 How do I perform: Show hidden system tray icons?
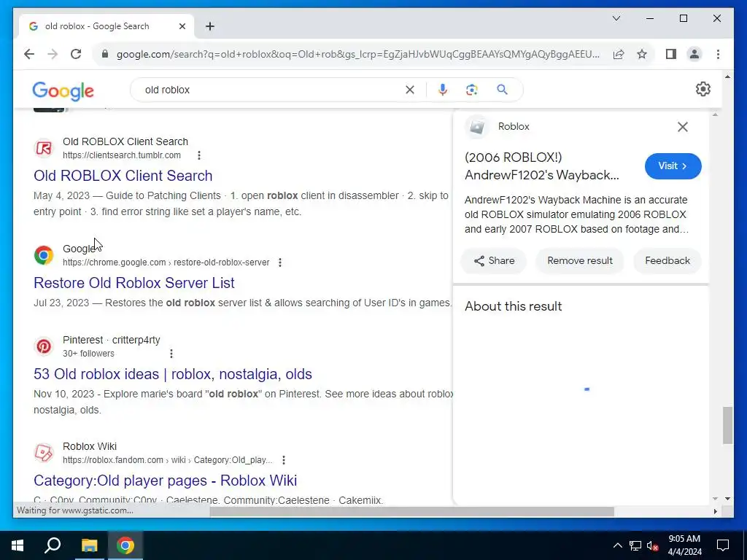pyautogui.click(x=617, y=545)
